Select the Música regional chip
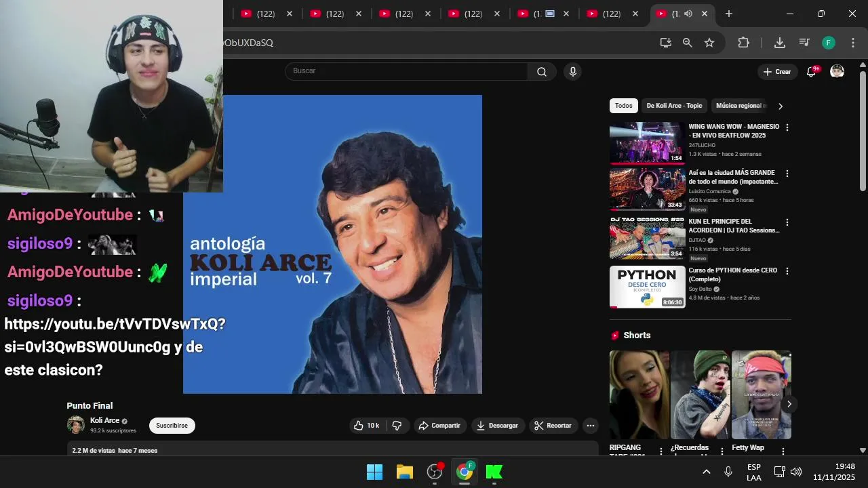Viewport: 868px width, 488px height. (739, 106)
